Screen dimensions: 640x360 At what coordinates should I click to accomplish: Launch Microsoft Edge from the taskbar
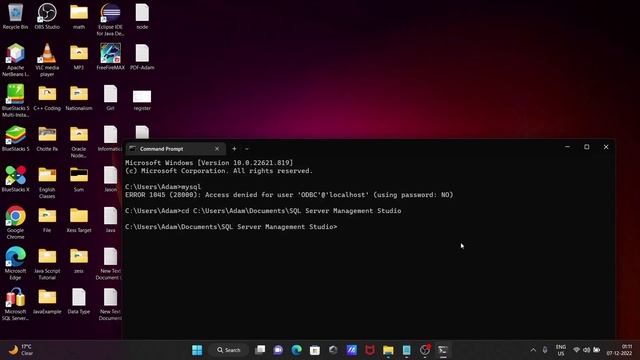(x=297, y=350)
